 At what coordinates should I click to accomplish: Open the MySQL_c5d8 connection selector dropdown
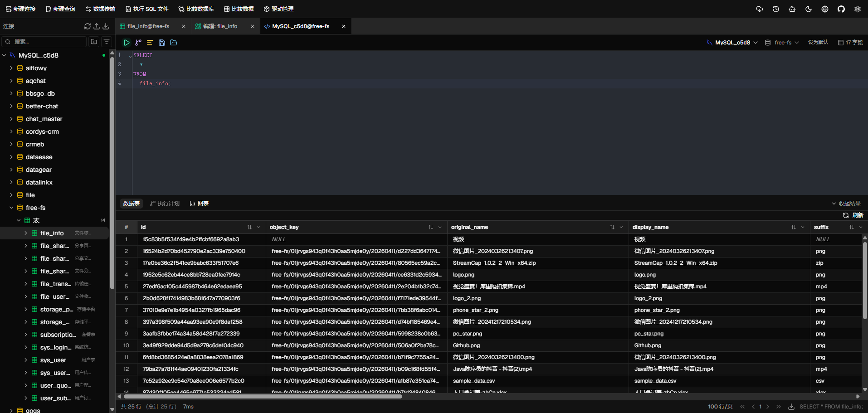click(732, 43)
